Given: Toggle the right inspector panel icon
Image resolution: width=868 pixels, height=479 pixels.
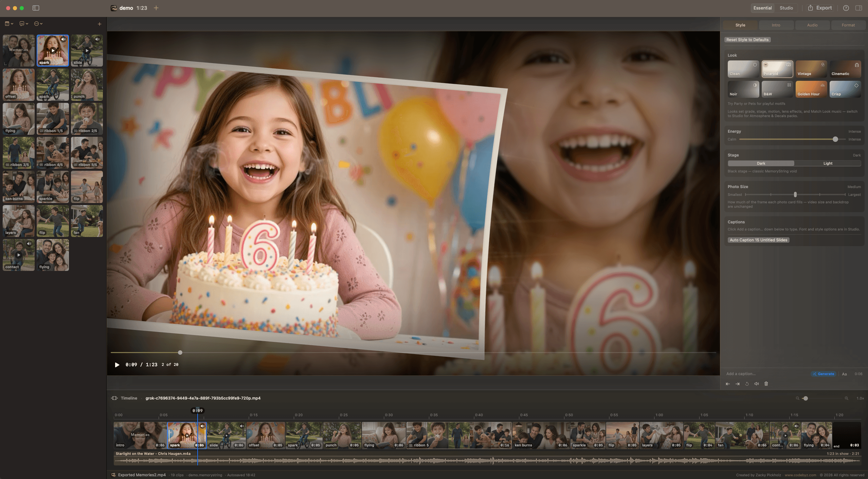Looking at the screenshot, I should 858,8.
